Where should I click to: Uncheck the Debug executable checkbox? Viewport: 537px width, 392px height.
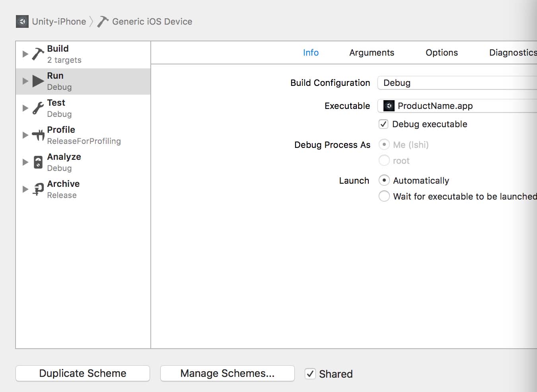[383, 124]
